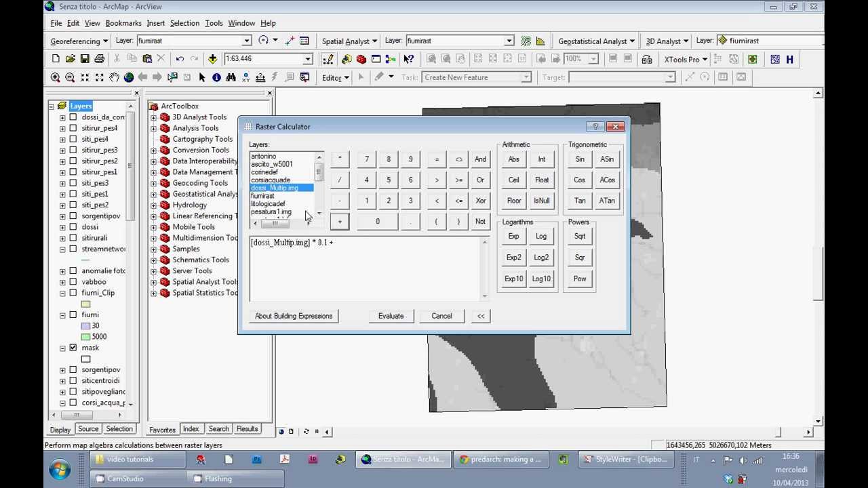Enable the vabboo layer checkbox

[73, 282]
